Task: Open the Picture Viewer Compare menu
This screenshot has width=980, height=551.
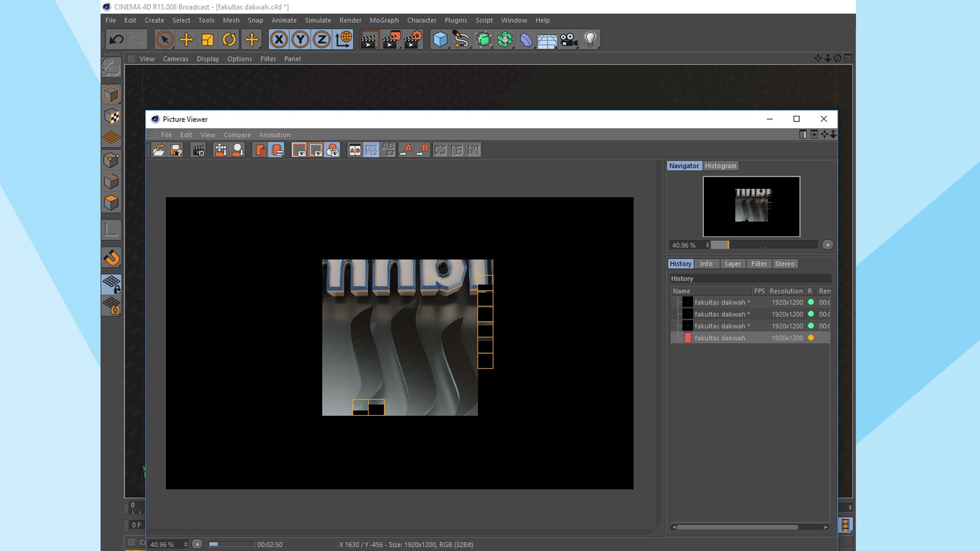Action: coord(237,135)
